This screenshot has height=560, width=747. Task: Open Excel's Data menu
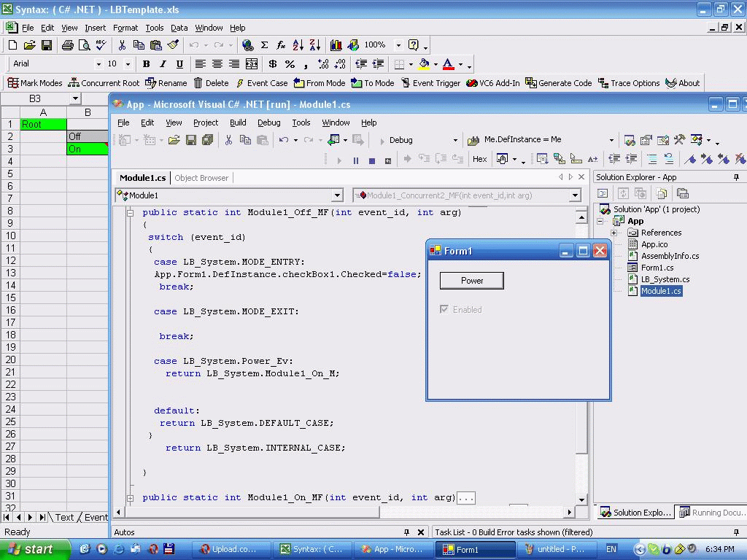[179, 28]
